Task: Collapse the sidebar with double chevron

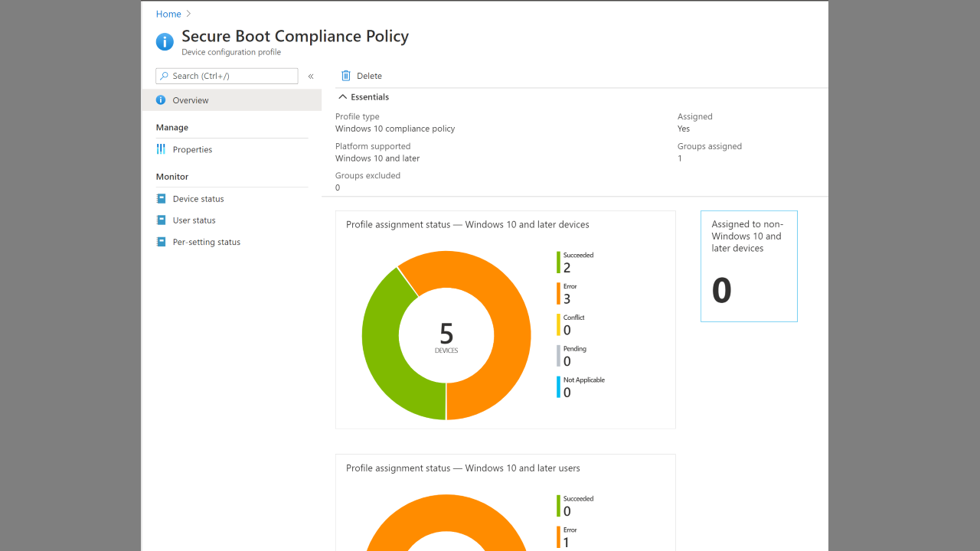Action: (311, 76)
